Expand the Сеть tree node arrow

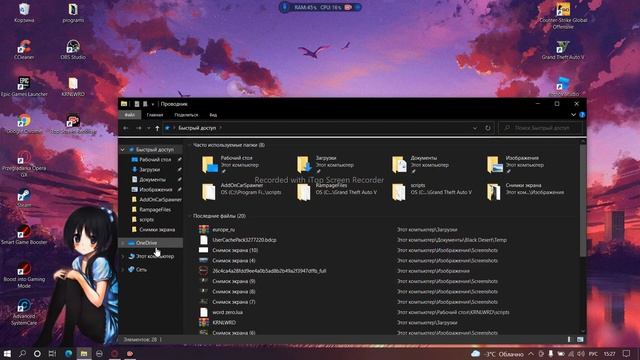(123, 269)
